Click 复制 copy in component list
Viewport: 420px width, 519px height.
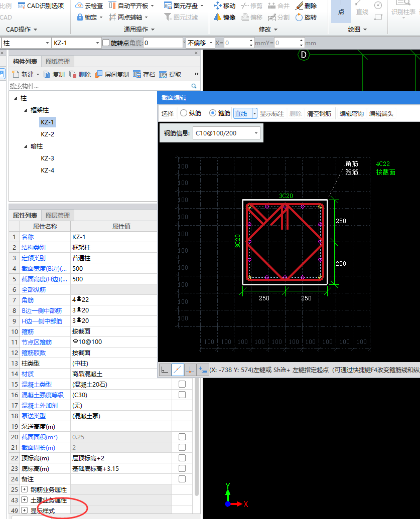coord(54,75)
